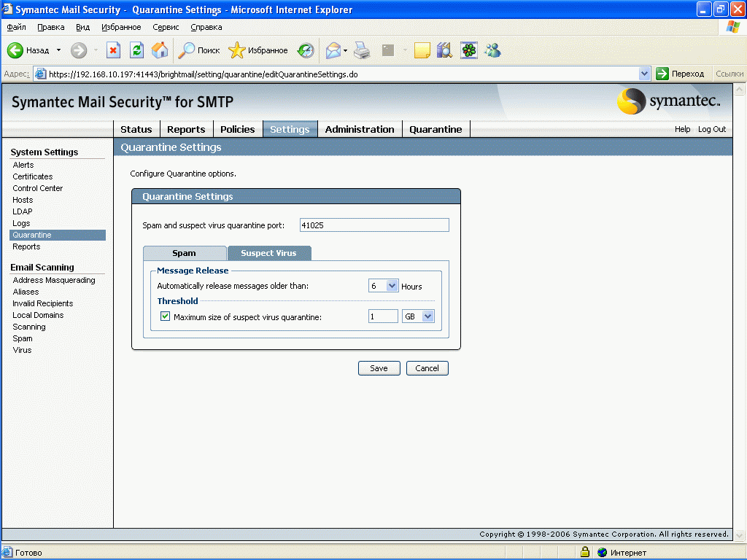Open the Mail icon dropdown arrow
The image size is (747, 560).
click(345, 50)
